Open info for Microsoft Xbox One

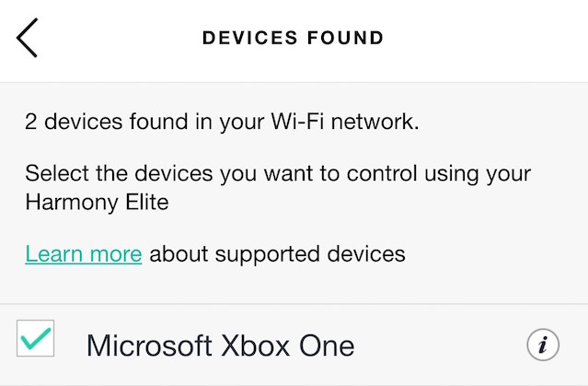coord(543,345)
